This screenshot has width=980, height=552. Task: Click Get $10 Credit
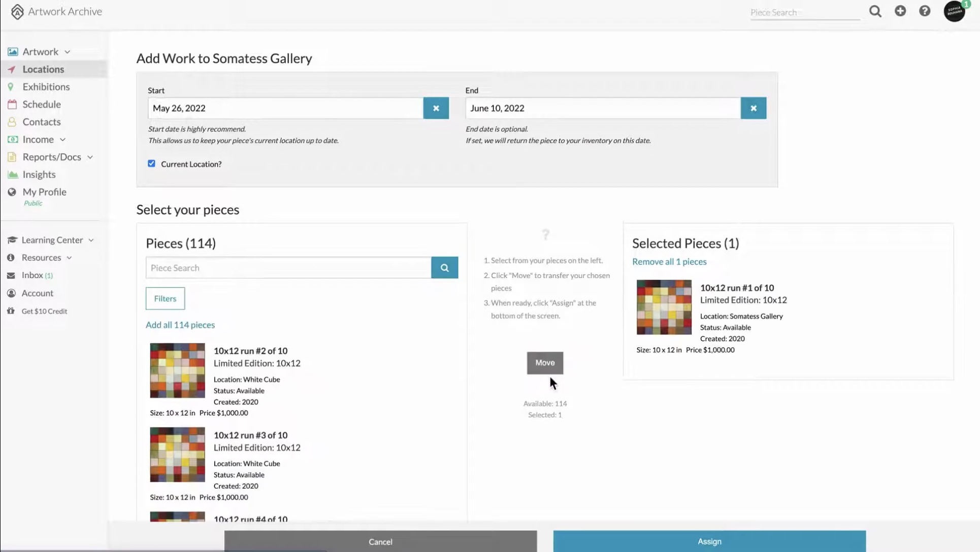(44, 312)
